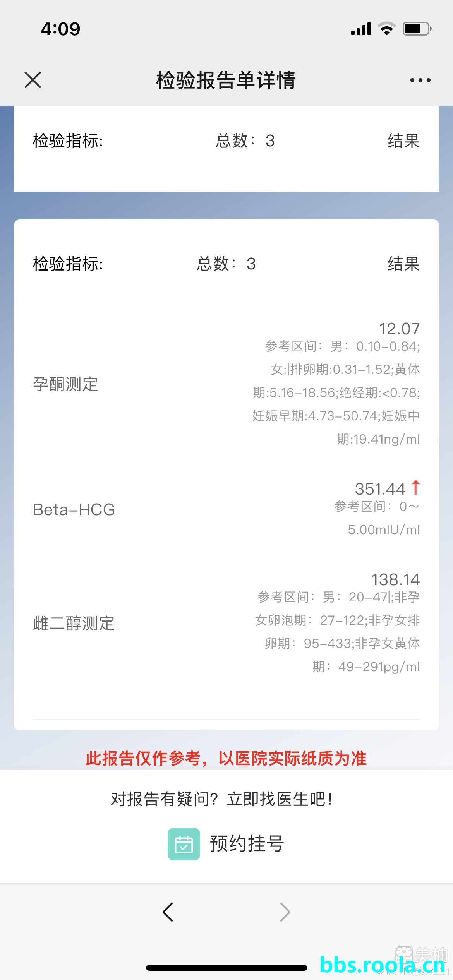This screenshot has width=453, height=980.
Task: Tap the battery icon in status bar
Action: pos(417,29)
